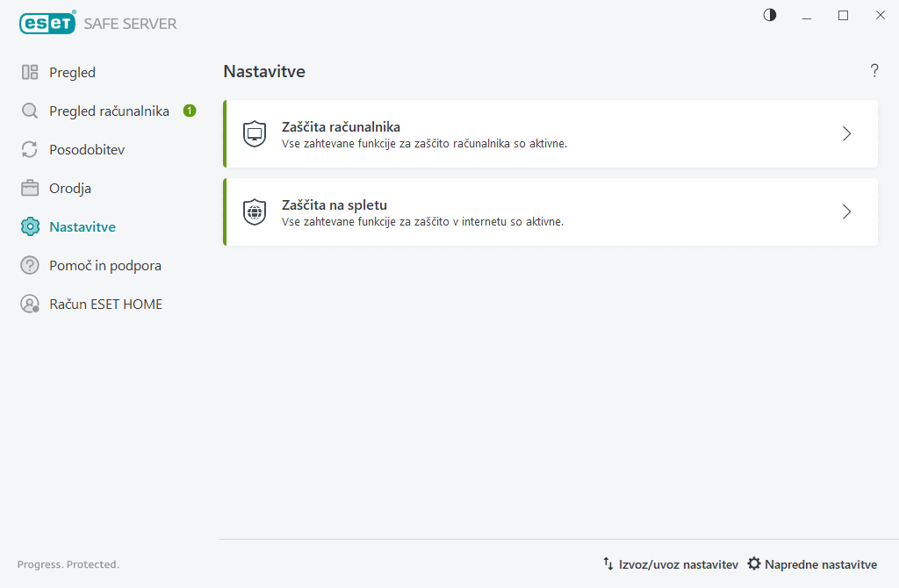Click the green notification badge showing 1
Screen dimensions: 899x588
[x=190, y=111]
